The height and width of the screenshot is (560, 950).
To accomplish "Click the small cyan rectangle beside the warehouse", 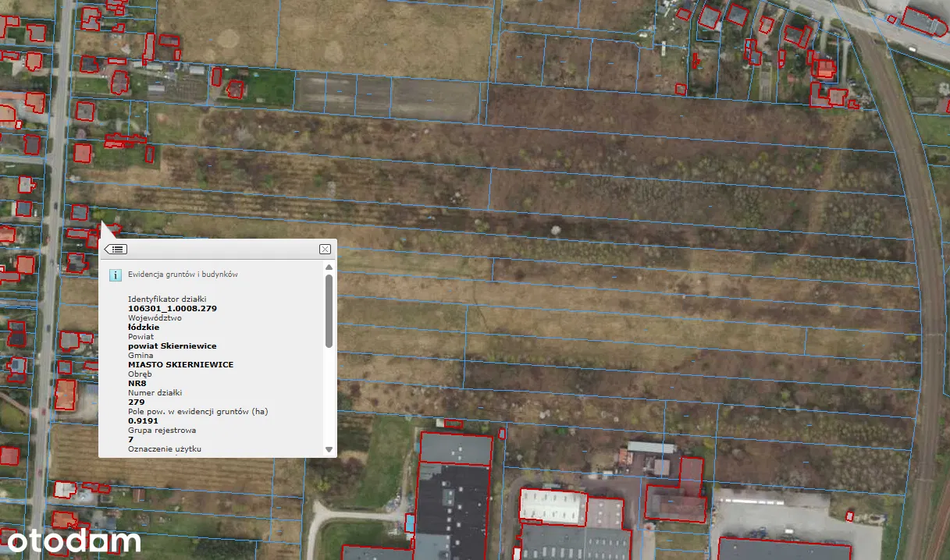I will (410, 523).
